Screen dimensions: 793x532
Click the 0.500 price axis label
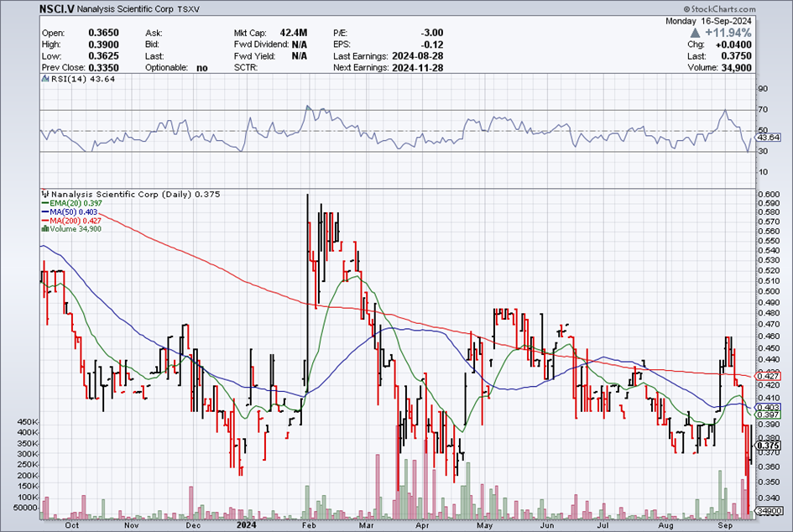[x=769, y=291]
